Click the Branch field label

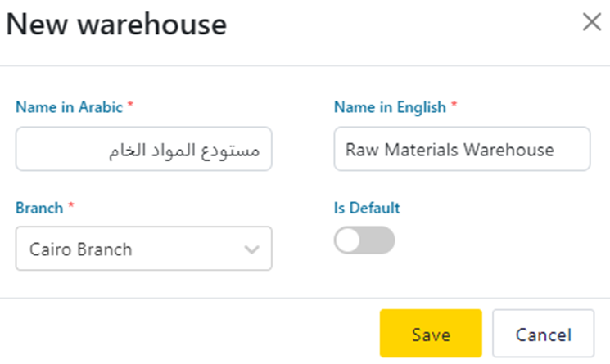[38, 208]
